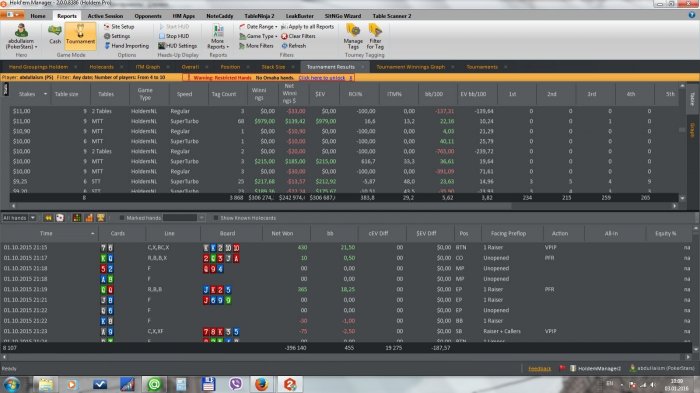
Task: Click the Clear Filters icon
Action: click(x=284, y=36)
